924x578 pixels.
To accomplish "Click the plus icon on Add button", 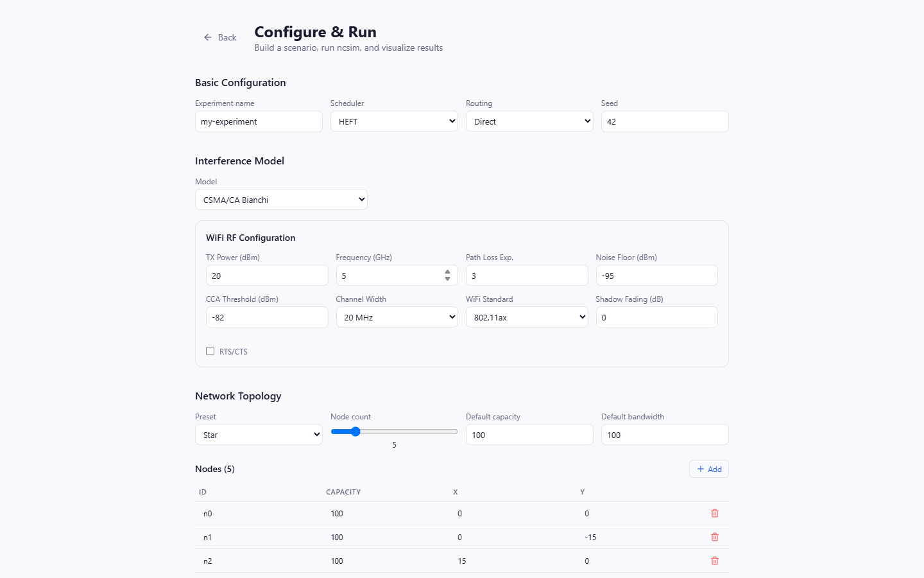I will click(701, 469).
